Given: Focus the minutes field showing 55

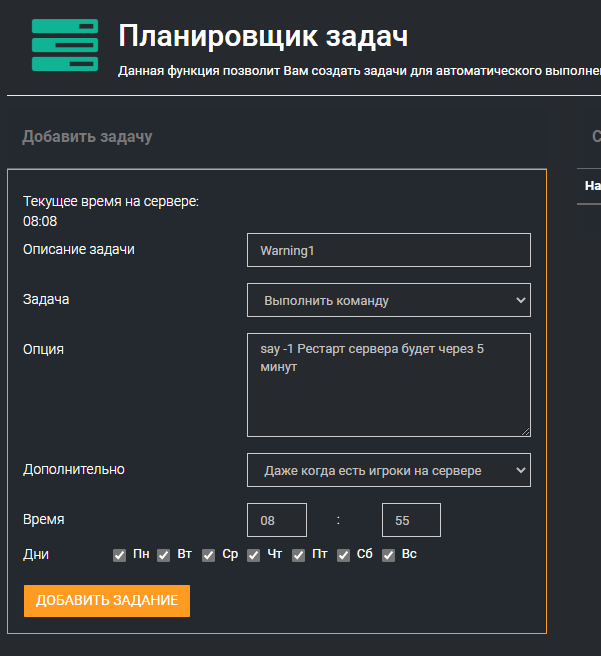Looking at the screenshot, I should [411, 520].
